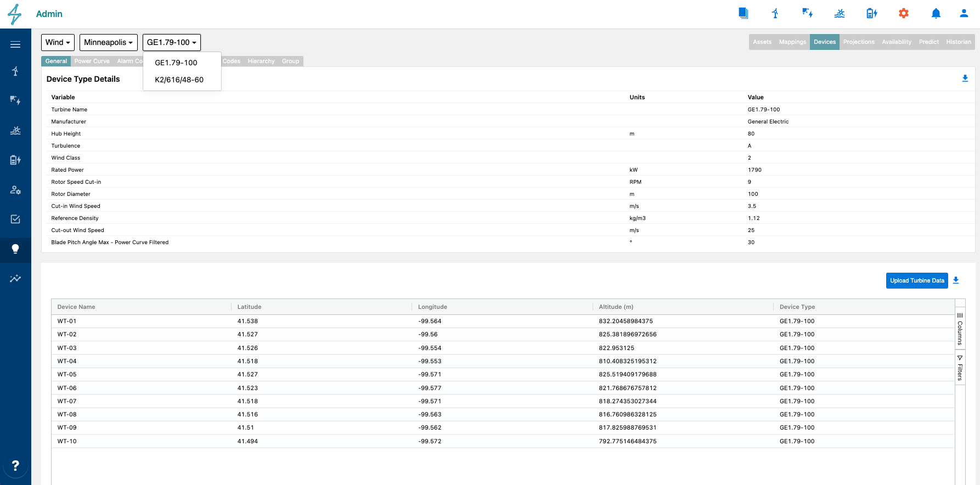Sort by Longitude column header
The height and width of the screenshot is (485, 980).
click(x=502, y=307)
